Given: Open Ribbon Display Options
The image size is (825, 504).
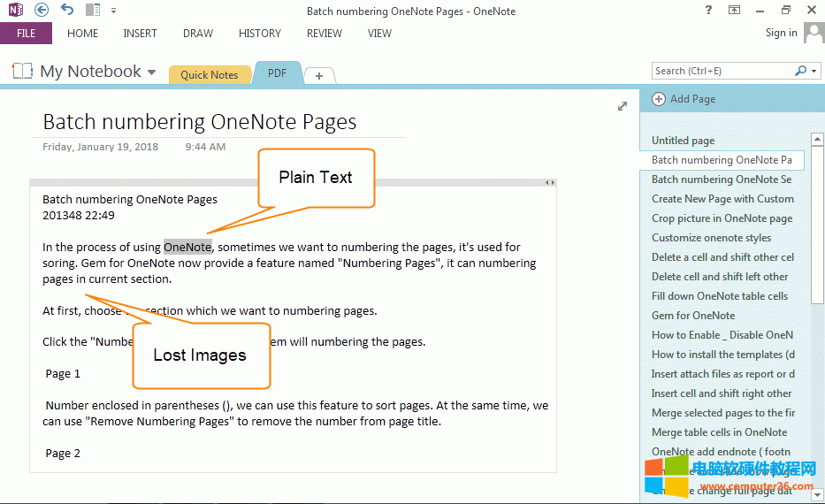Looking at the screenshot, I should (734, 10).
